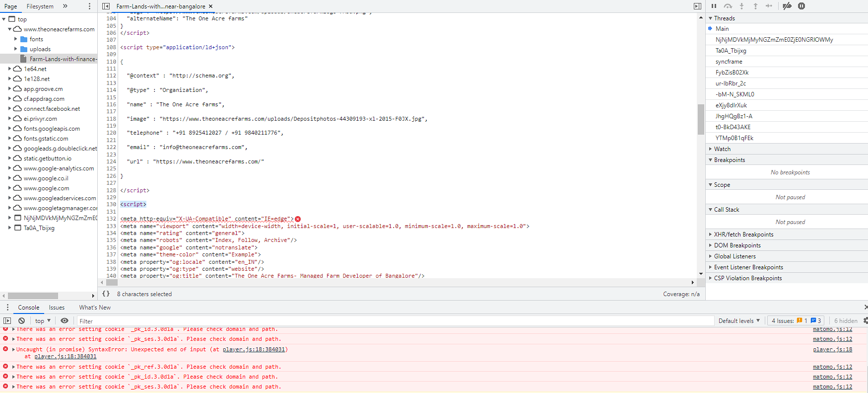Click the error icon on line 132
This screenshot has width=868, height=393.
pyautogui.click(x=298, y=219)
